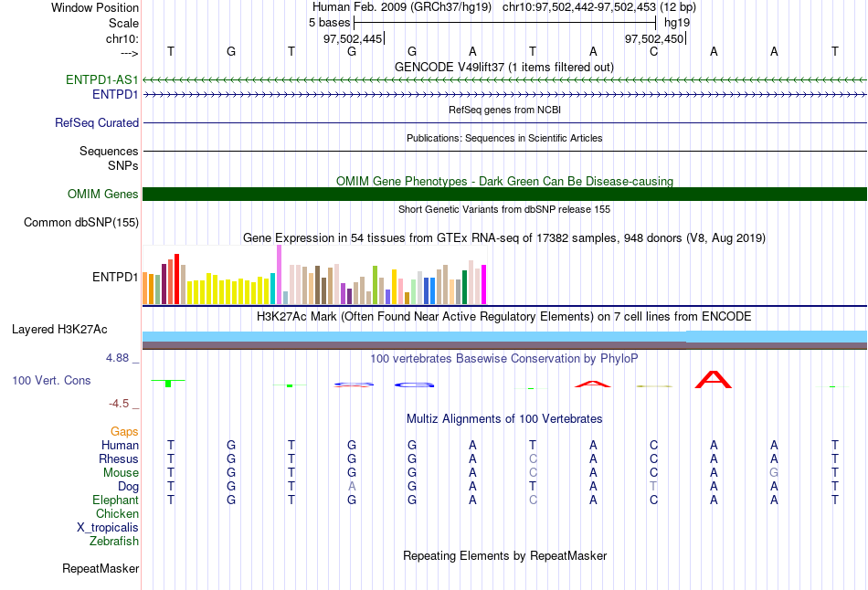
Task: Click the ENTPD1 GENCODE gene label
Action: click(x=115, y=95)
